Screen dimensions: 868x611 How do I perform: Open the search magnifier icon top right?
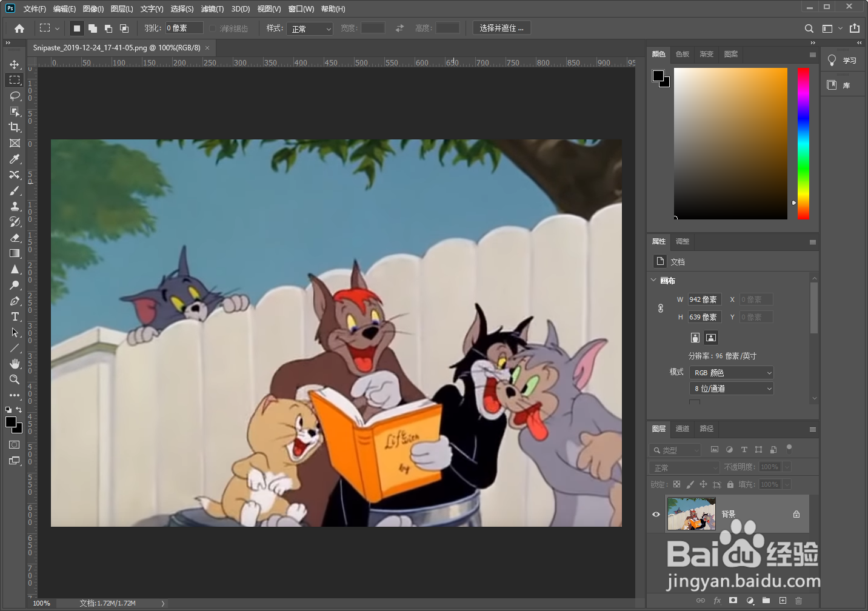(x=809, y=28)
